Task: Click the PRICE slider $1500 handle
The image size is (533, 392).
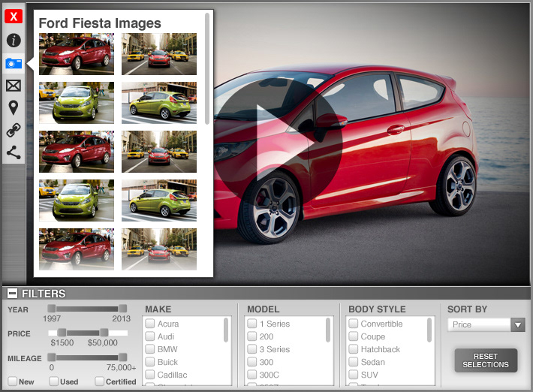Action: (62, 333)
